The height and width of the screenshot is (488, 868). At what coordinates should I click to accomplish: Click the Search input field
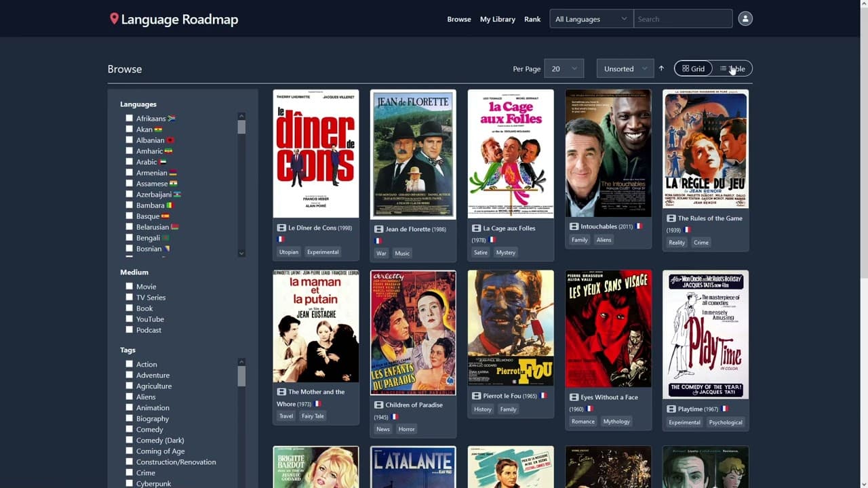[682, 19]
